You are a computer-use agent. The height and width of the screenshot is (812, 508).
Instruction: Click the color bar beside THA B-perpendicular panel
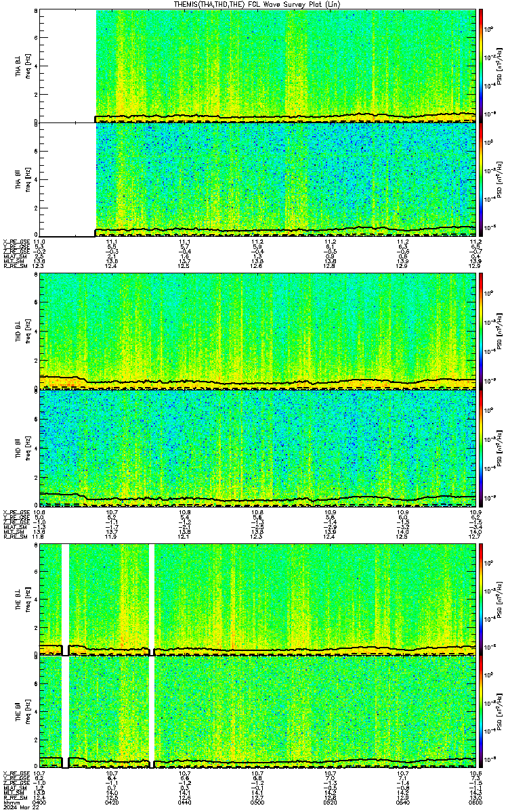482,66
